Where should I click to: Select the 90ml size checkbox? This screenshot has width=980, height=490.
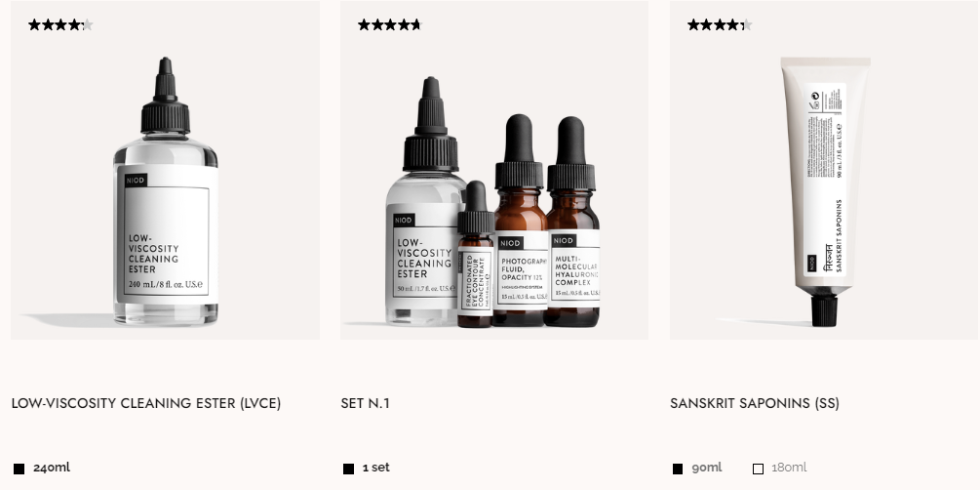[678, 469]
